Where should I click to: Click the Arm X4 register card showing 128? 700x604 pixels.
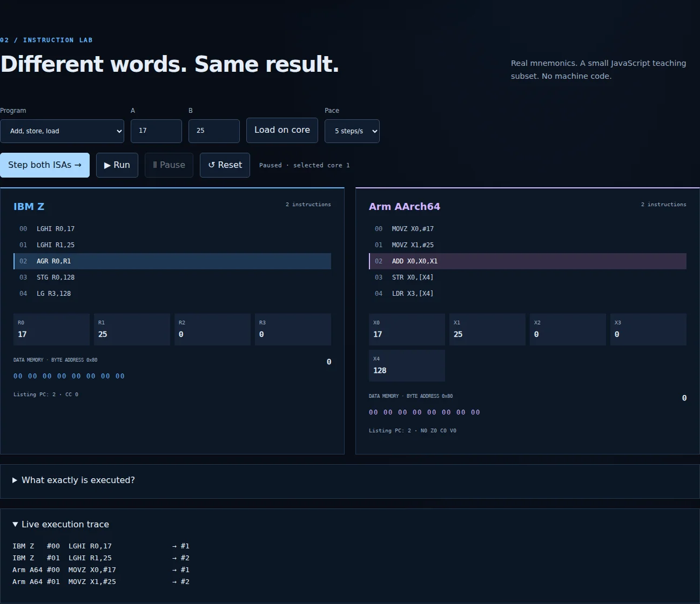pyautogui.click(x=407, y=365)
